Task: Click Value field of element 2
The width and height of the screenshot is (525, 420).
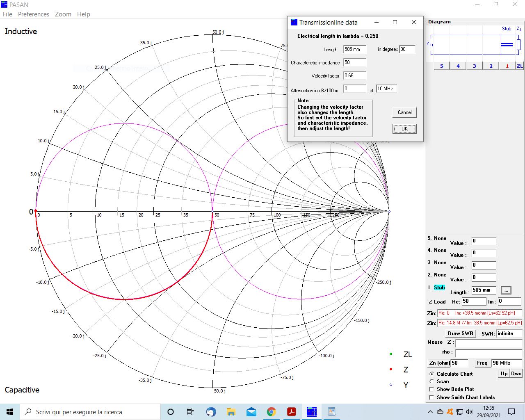Action: pyautogui.click(x=484, y=278)
